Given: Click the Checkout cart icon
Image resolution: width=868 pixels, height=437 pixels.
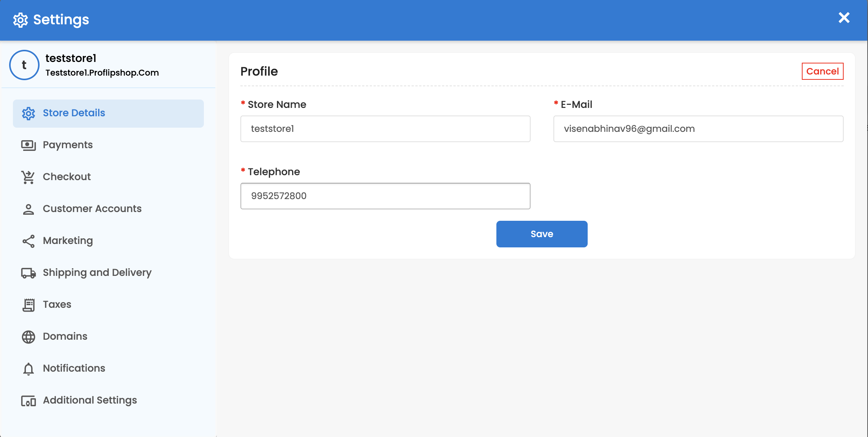Looking at the screenshot, I should [29, 177].
